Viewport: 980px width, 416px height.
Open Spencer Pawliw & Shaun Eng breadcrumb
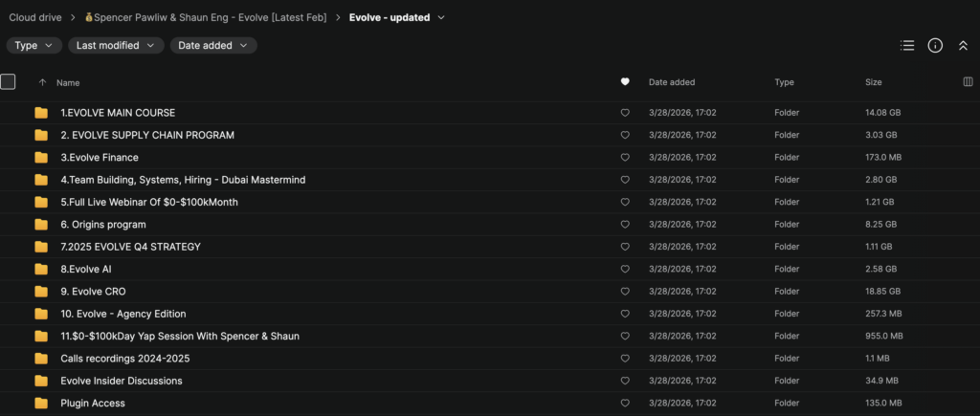pos(209,17)
